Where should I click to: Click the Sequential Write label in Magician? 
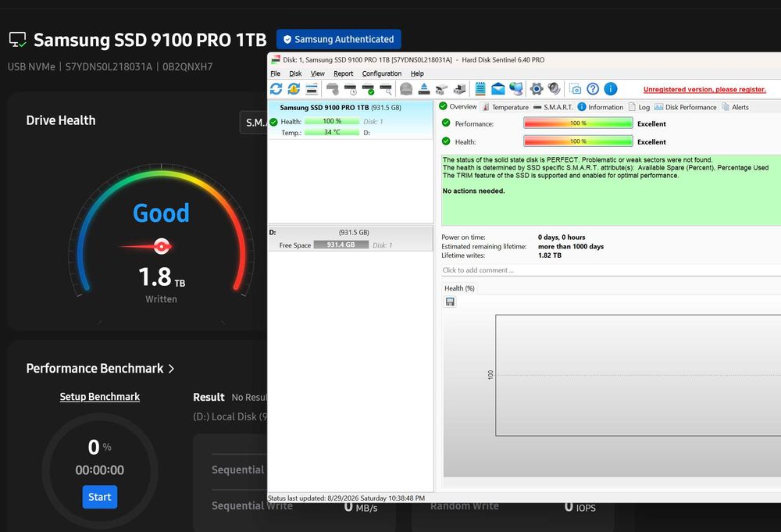pos(252,505)
